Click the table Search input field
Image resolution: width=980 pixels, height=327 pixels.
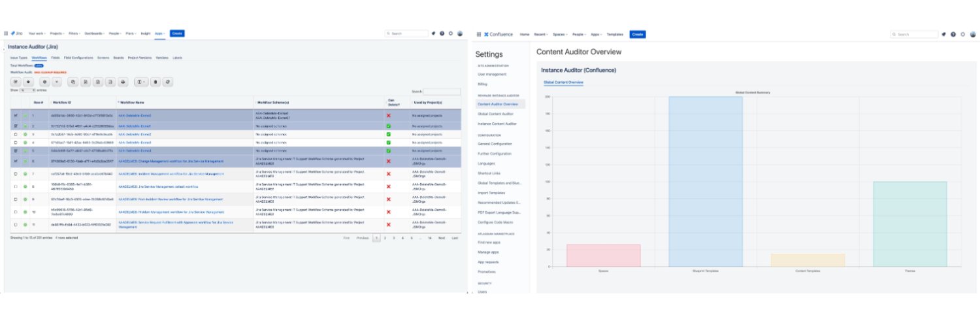pyautogui.click(x=442, y=92)
